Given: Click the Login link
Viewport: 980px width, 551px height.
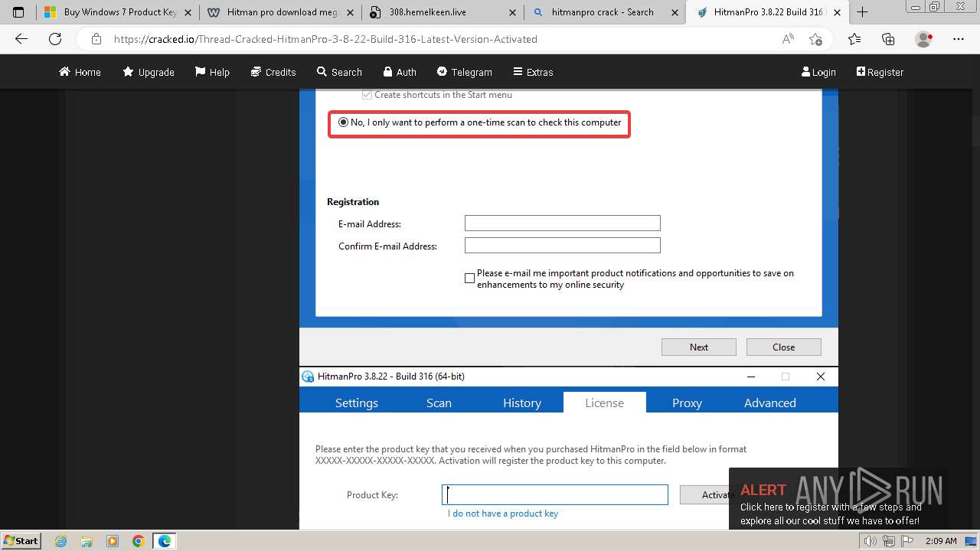Looking at the screenshot, I should [818, 72].
